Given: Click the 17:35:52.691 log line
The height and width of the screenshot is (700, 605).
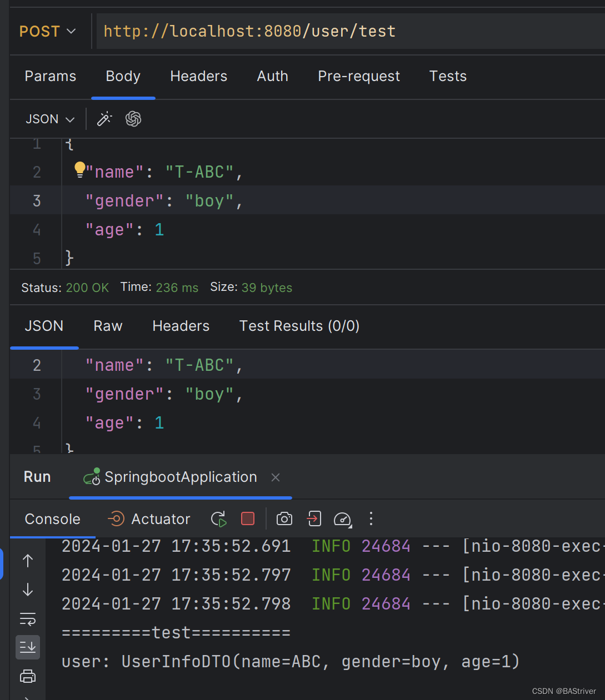Looking at the screenshot, I should point(333,546).
